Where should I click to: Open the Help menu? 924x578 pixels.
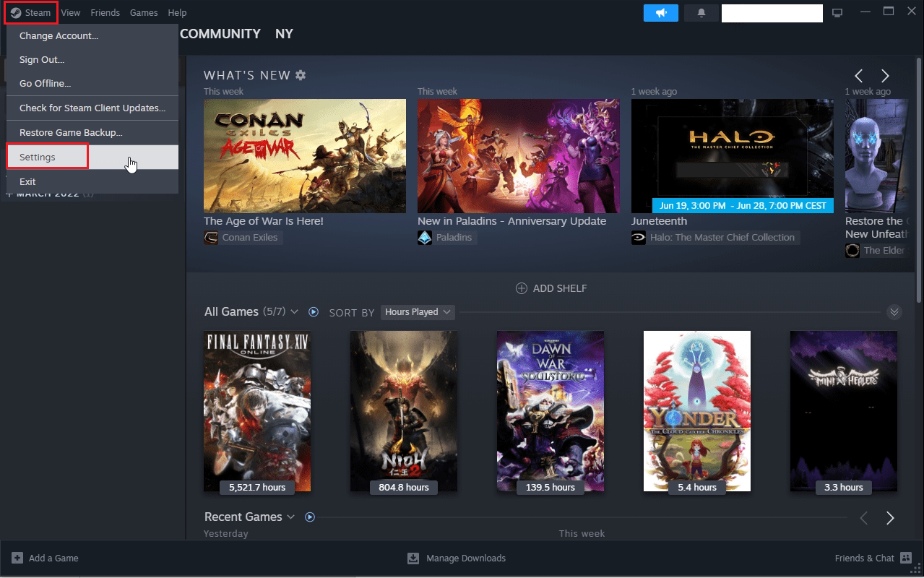[x=177, y=12]
